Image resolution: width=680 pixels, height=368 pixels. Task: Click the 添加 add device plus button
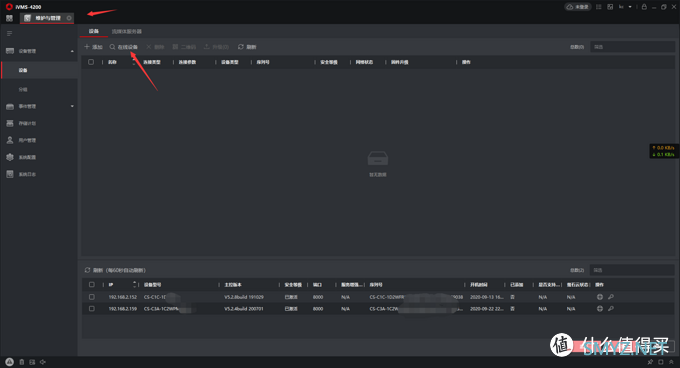pyautogui.click(x=93, y=47)
